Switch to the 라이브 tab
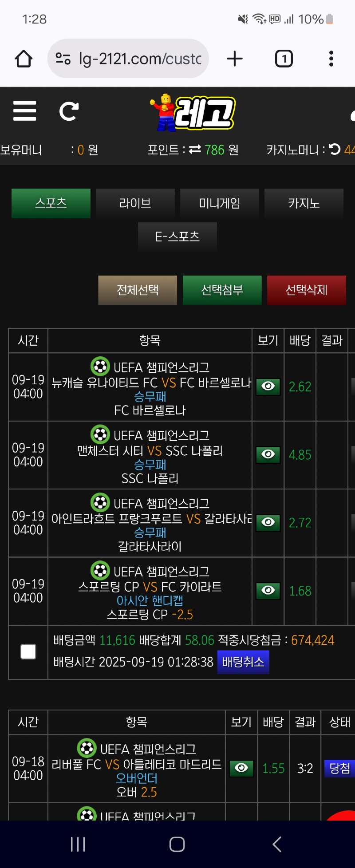This screenshot has height=868, width=355. tap(135, 203)
